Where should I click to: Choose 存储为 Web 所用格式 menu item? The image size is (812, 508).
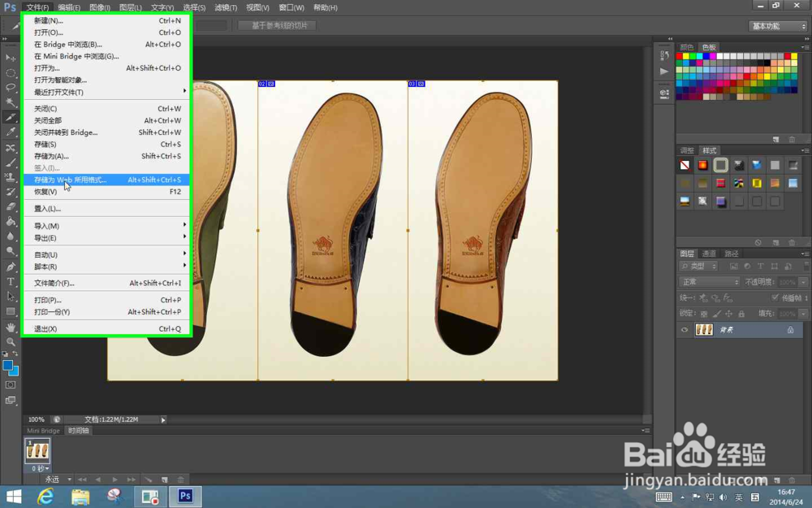[x=106, y=180]
